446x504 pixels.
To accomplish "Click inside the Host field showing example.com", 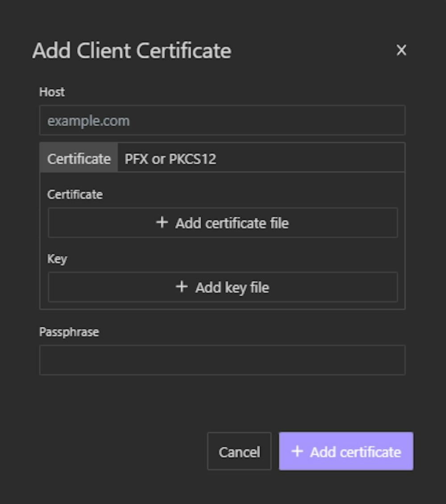I will pos(222,120).
